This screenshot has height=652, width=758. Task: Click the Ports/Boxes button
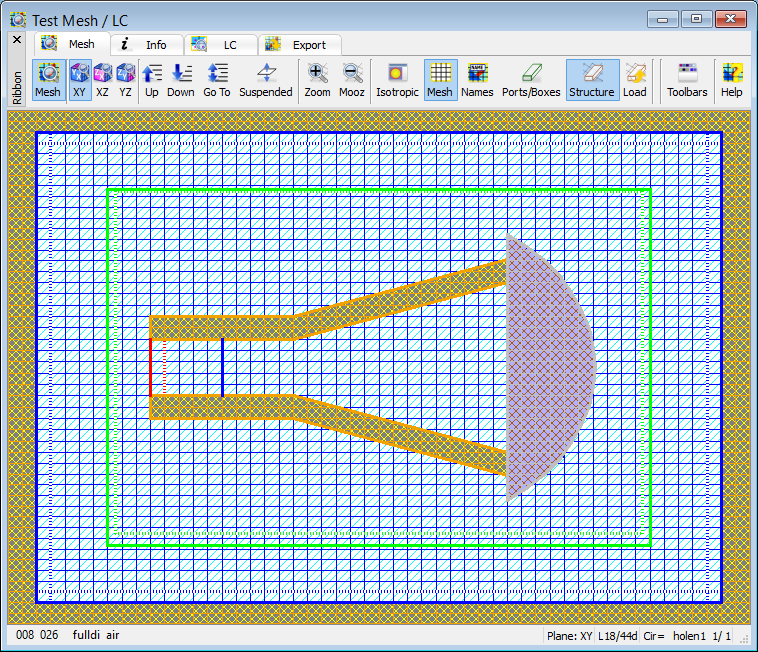pyautogui.click(x=531, y=79)
